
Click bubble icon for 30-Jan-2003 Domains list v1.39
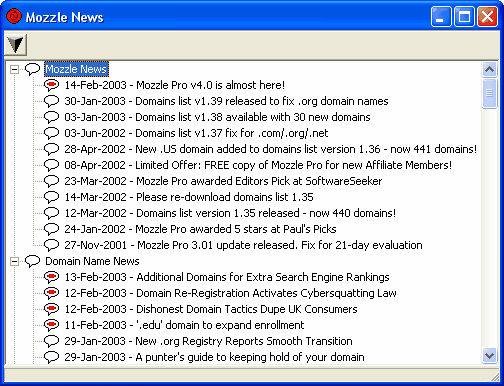(52, 101)
